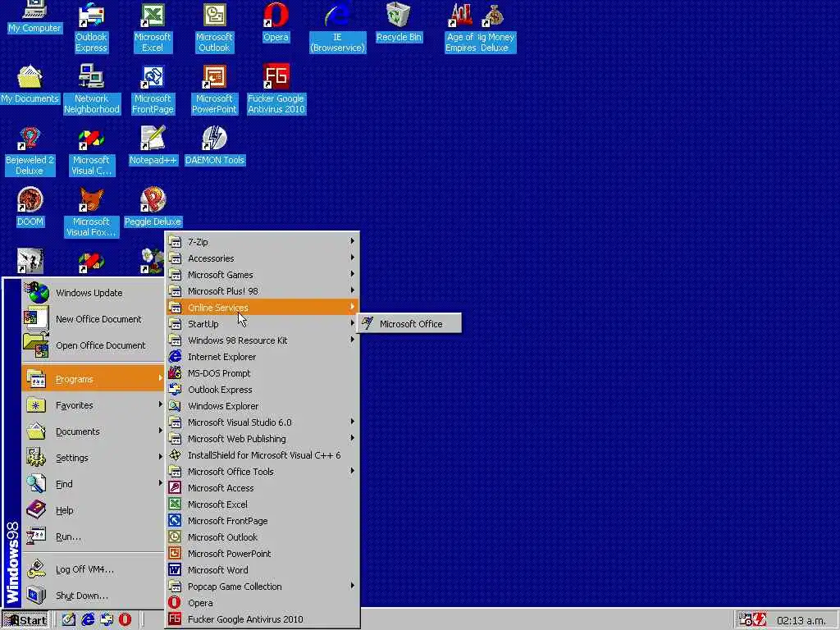Select the Microsoft FrontPage desktop shortcut

[153, 89]
